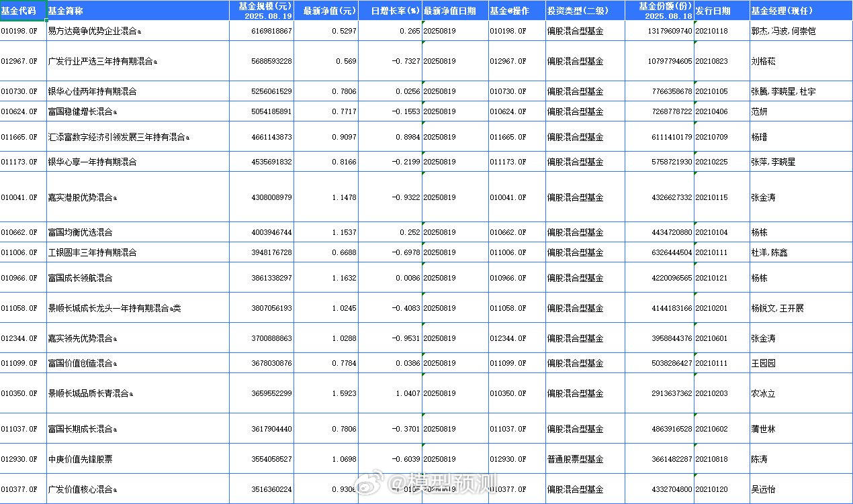Screen dimensions: 853x504
Task: Click the 基金简称 column header
Action: coord(138,11)
